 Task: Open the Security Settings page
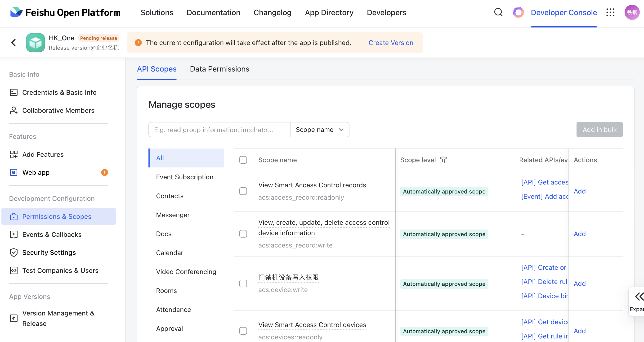click(59, 252)
